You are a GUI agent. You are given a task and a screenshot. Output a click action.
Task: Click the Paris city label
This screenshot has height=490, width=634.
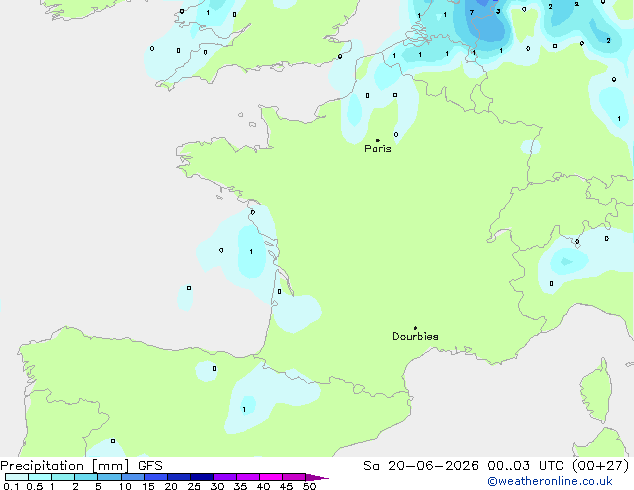coord(378,149)
